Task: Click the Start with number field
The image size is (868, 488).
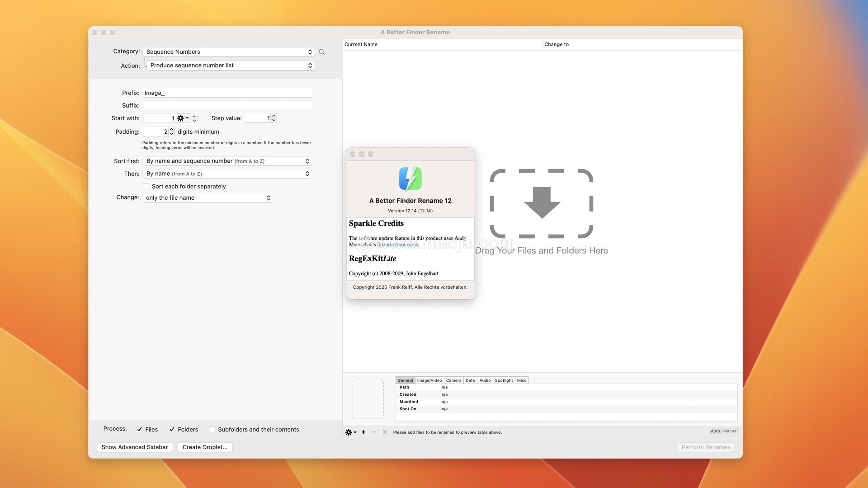Action: 160,118
